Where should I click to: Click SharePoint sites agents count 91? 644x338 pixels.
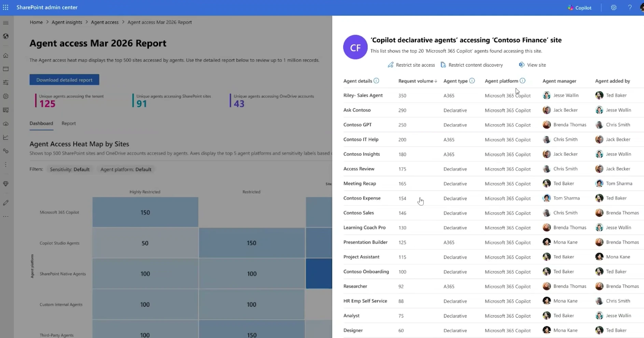[141, 104]
